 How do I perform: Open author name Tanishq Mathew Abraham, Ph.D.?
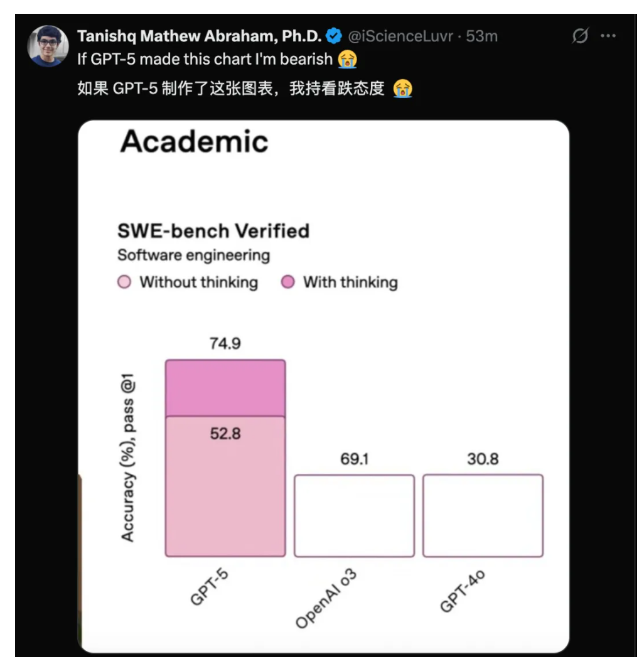(200, 36)
